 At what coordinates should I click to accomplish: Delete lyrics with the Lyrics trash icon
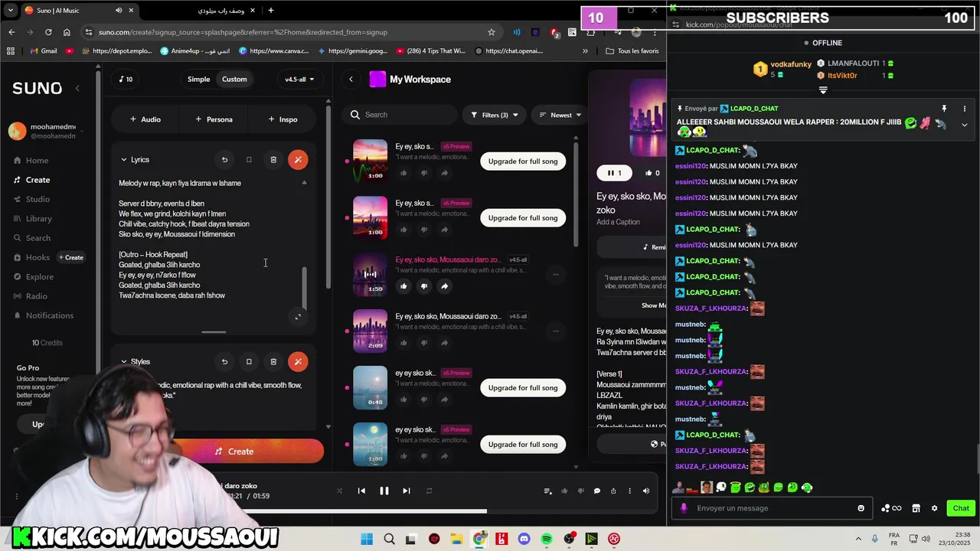[x=273, y=160]
